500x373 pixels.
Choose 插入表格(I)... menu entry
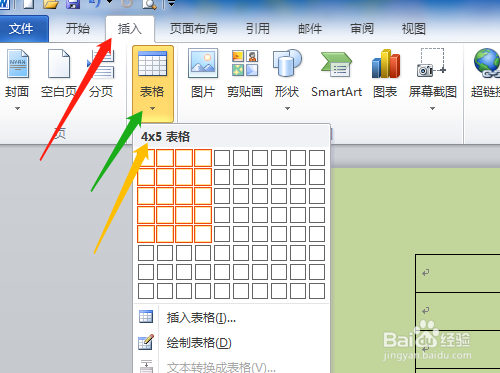point(231,318)
